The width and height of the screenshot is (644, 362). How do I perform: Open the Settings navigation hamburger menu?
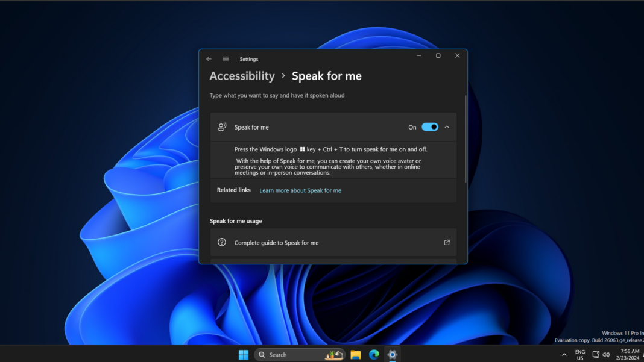point(226,58)
